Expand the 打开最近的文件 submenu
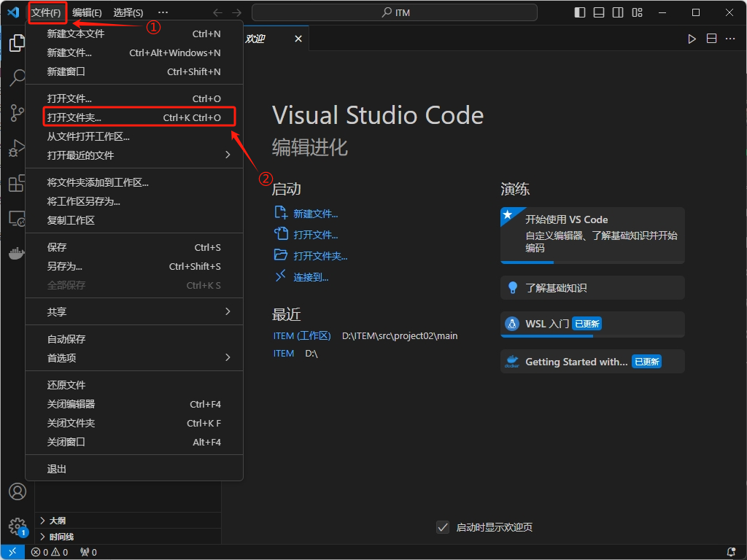747x560 pixels. tap(134, 155)
